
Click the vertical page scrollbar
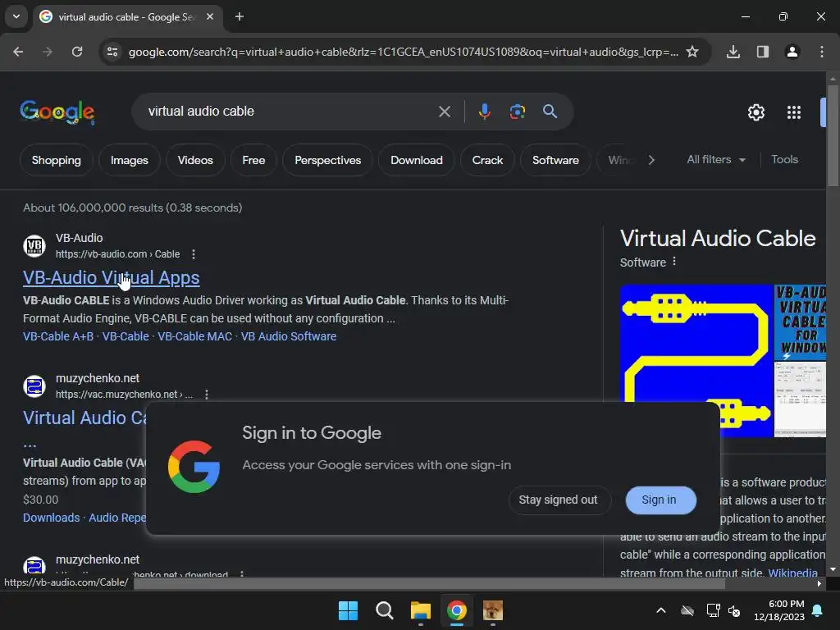(833, 135)
